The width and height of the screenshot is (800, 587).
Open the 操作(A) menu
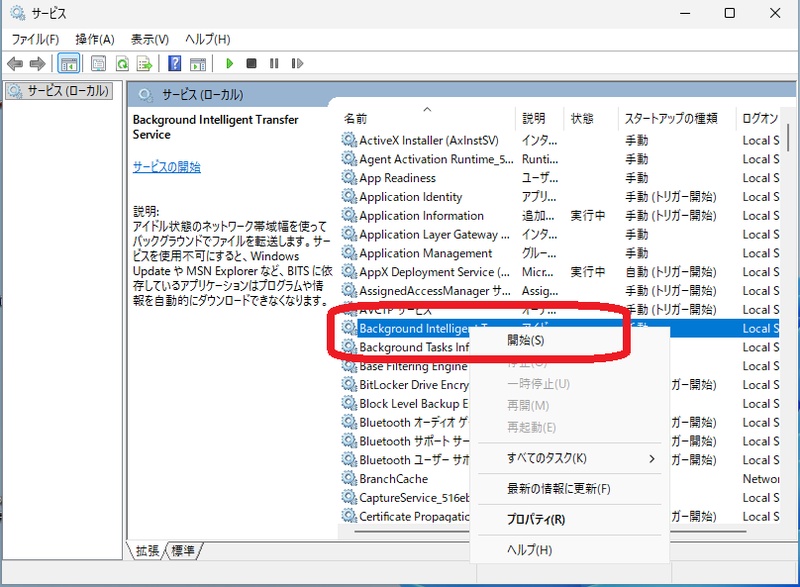point(95,39)
